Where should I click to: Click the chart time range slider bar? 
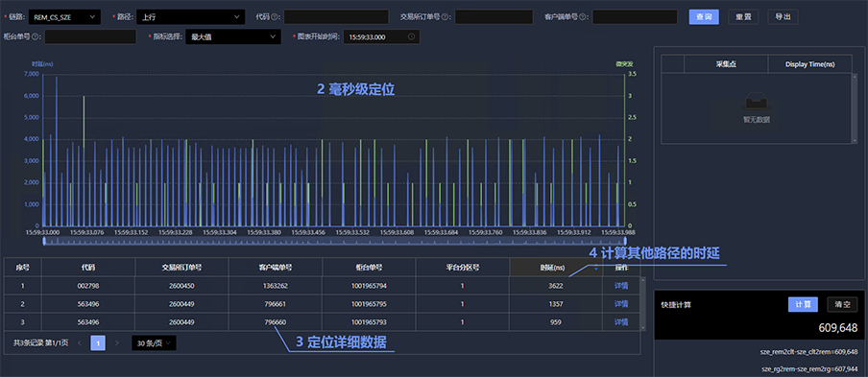(335, 241)
